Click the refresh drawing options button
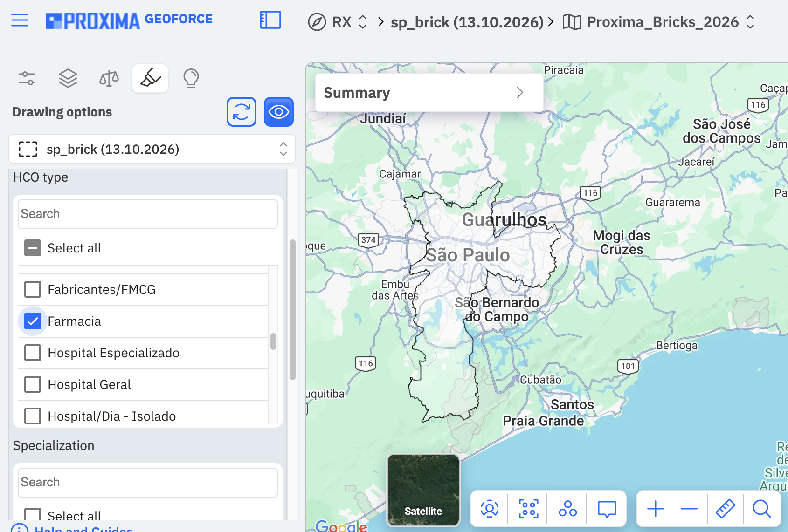 click(x=242, y=112)
